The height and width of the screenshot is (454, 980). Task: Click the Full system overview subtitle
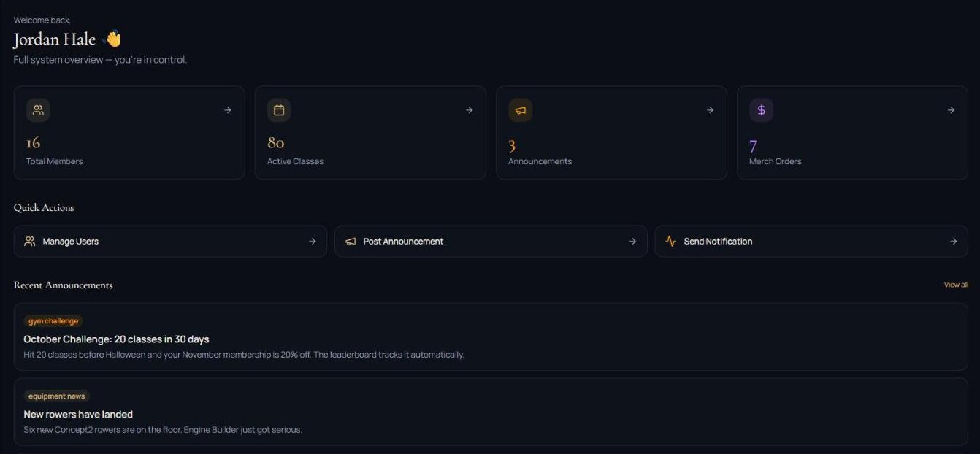100,60
